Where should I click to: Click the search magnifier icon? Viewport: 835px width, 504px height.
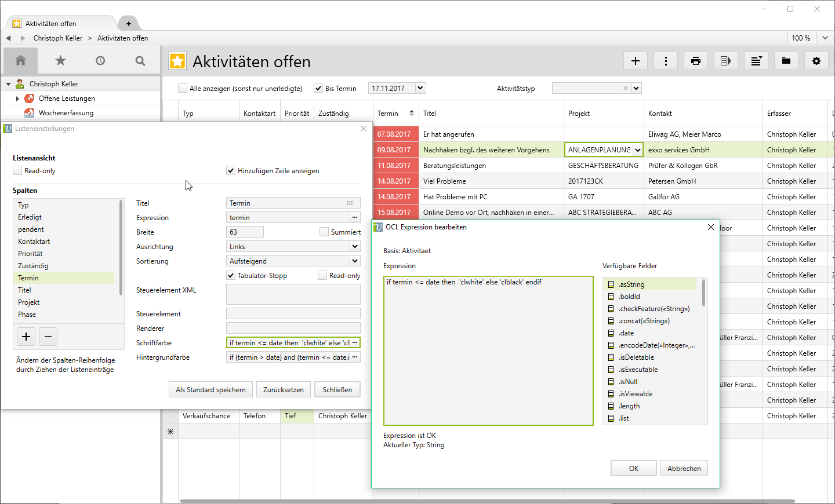point(140,61)
